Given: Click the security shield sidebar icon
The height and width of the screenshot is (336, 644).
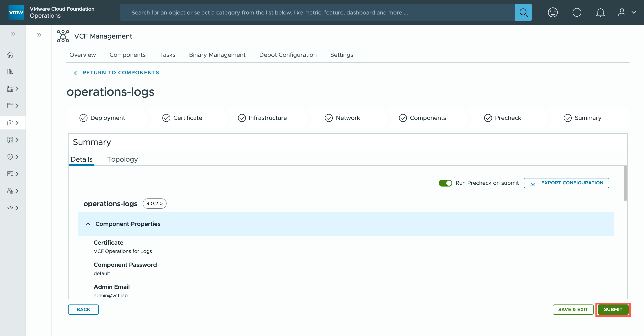Looking at the screenshot, I should pos(10,157).
